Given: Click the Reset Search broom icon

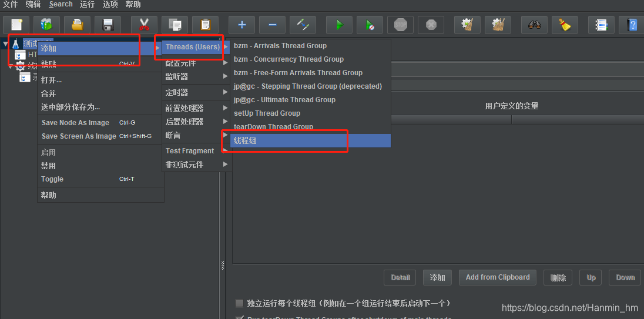Looking at the screenshot, I should tap(565, 25).
